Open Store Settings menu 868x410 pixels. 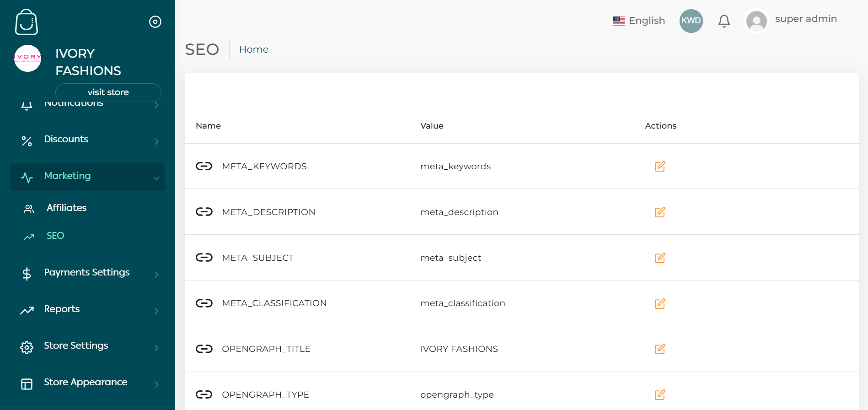tap(87, 346)
